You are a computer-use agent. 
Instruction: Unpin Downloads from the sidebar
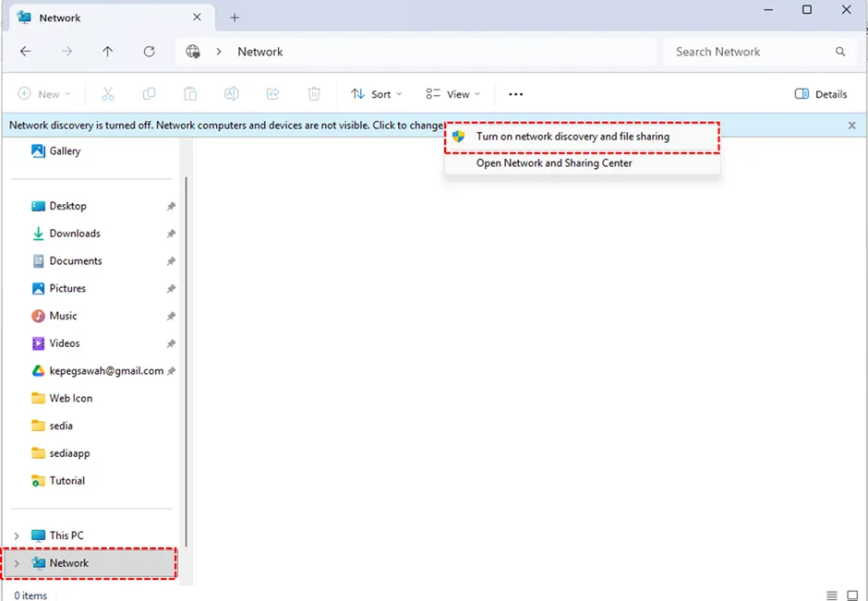(x=170, y=233)
